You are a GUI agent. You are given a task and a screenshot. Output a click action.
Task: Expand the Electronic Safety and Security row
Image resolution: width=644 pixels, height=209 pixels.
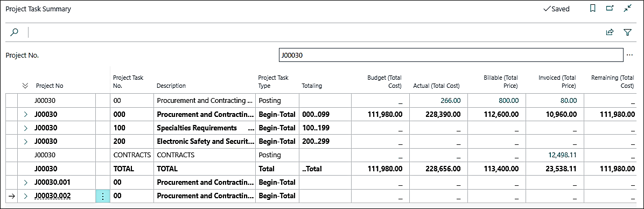pos(26,142)
